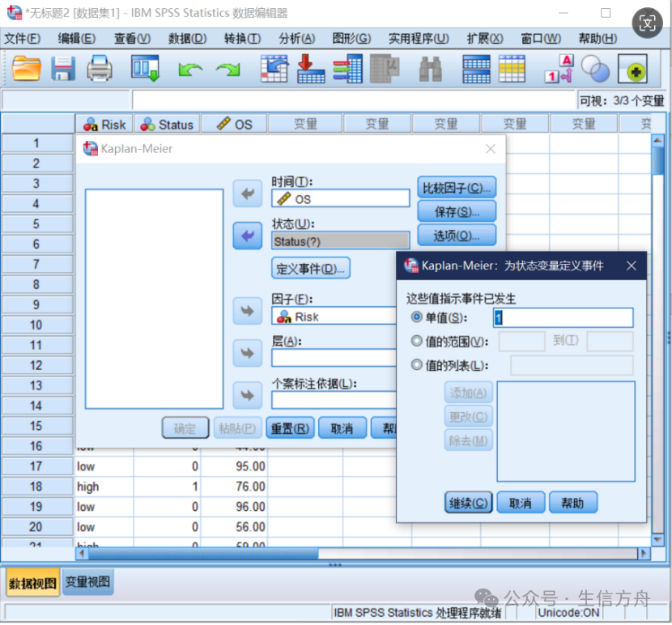The height and width of the screenshot is (625, 672).
Task: Undo the last action with green arrow
Action: point(190,70)
